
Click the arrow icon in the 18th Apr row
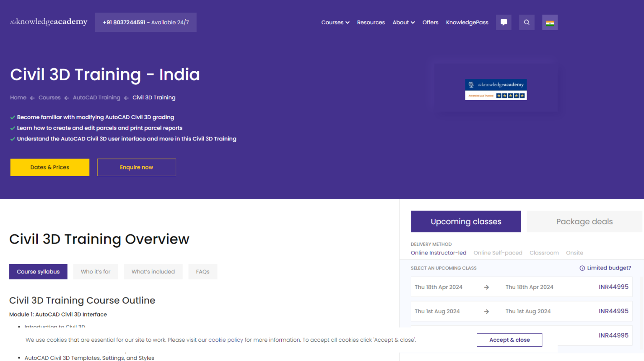tap(486, 287)
